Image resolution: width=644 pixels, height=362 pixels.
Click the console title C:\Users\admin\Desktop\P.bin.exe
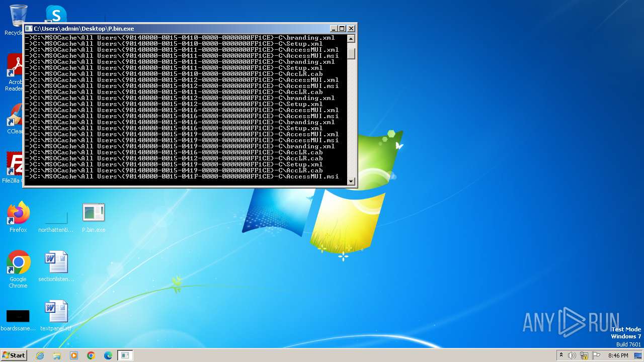(x=84, y=29)
